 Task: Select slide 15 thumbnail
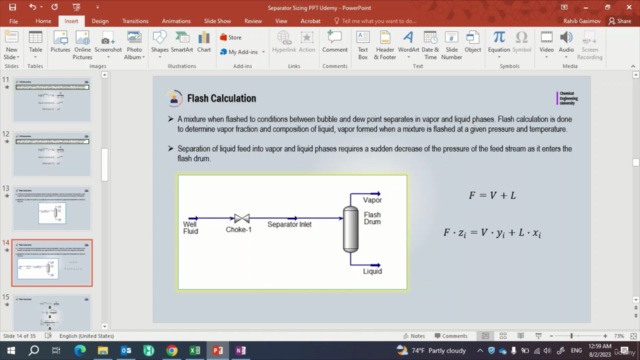coord(52,313)
